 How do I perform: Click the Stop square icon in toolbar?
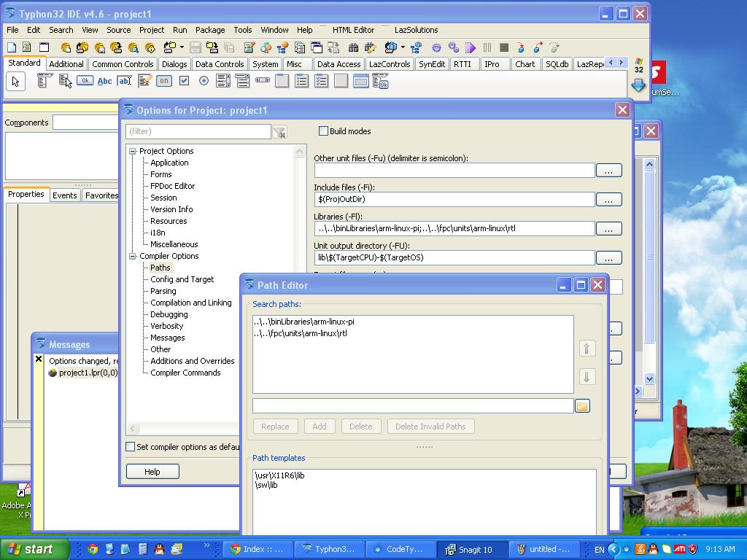504,47
